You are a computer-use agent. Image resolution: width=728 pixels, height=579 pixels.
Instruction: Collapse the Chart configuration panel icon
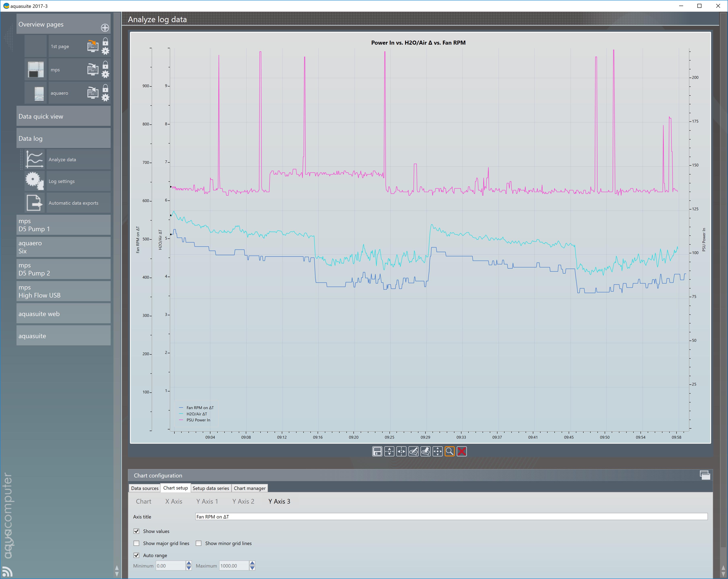tap(705, 475)
